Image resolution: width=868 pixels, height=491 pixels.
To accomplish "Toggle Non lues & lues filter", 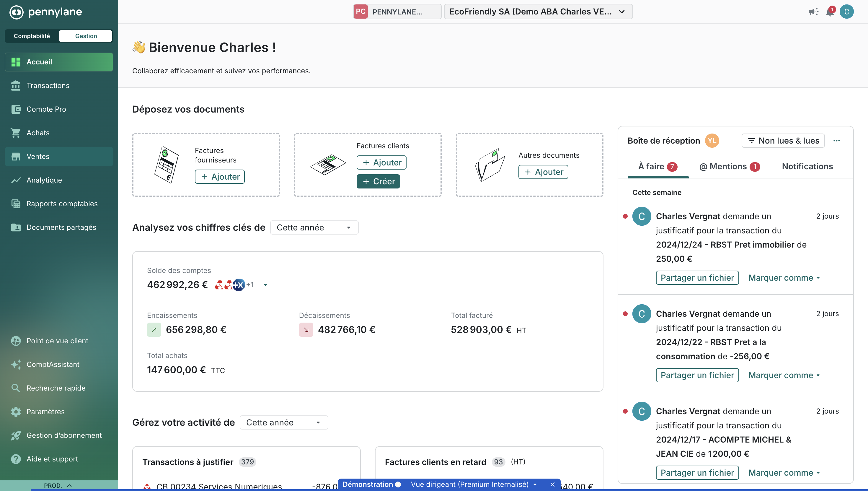I will (783, 141).
